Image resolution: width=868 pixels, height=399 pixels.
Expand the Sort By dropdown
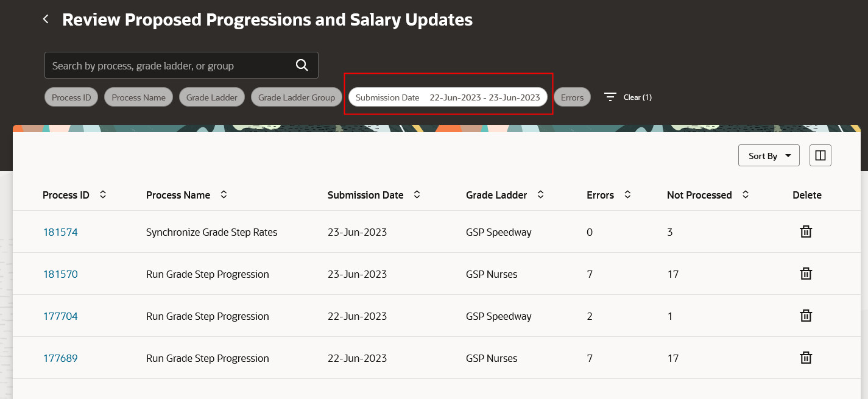click(768, 155)
